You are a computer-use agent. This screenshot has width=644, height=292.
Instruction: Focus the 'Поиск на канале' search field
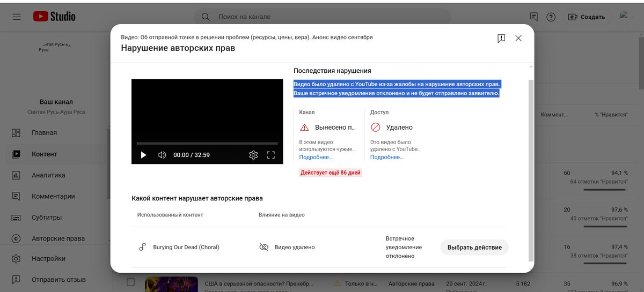(322, 17)
